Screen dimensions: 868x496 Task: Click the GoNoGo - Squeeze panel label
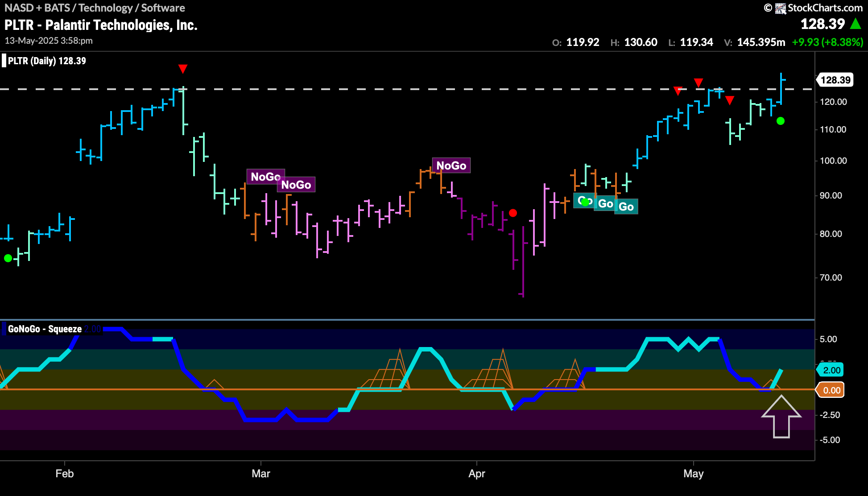pos(45,329)
